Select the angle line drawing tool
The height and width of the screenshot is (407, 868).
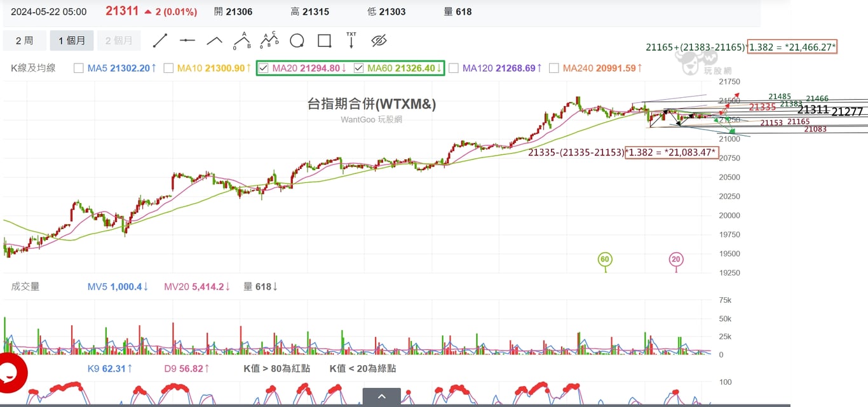[x=215, y=41]
